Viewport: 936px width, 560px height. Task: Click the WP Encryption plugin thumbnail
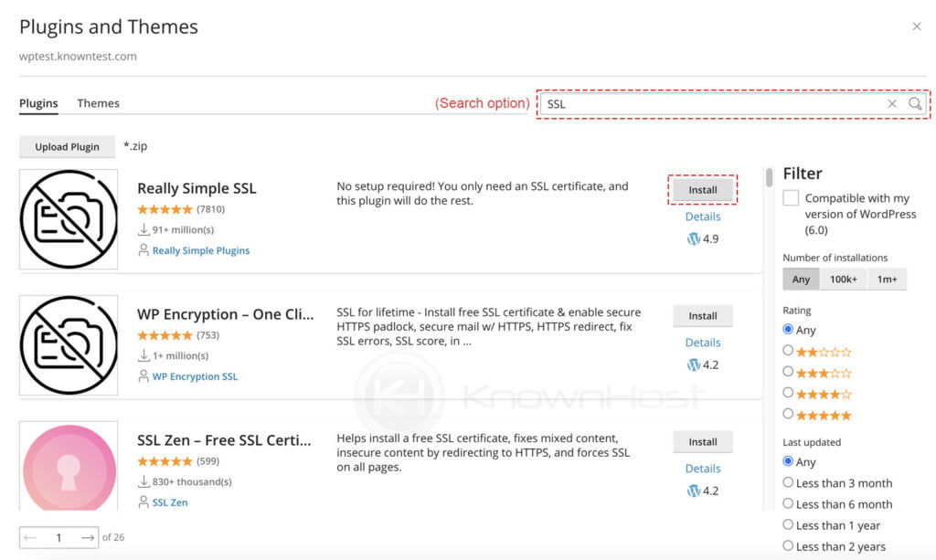click(x=69, y=345)
